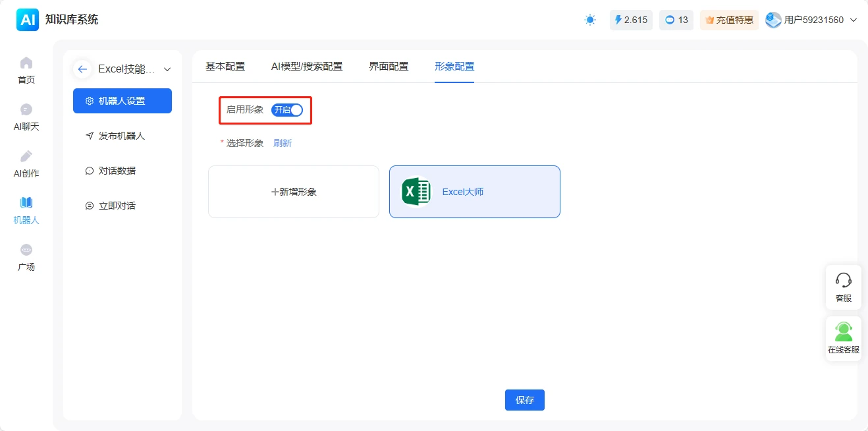The width and height of the screenshot is (868, 431).
Task: Click the back arrow beside Excel技能
Action: click(x=82, y=69)
